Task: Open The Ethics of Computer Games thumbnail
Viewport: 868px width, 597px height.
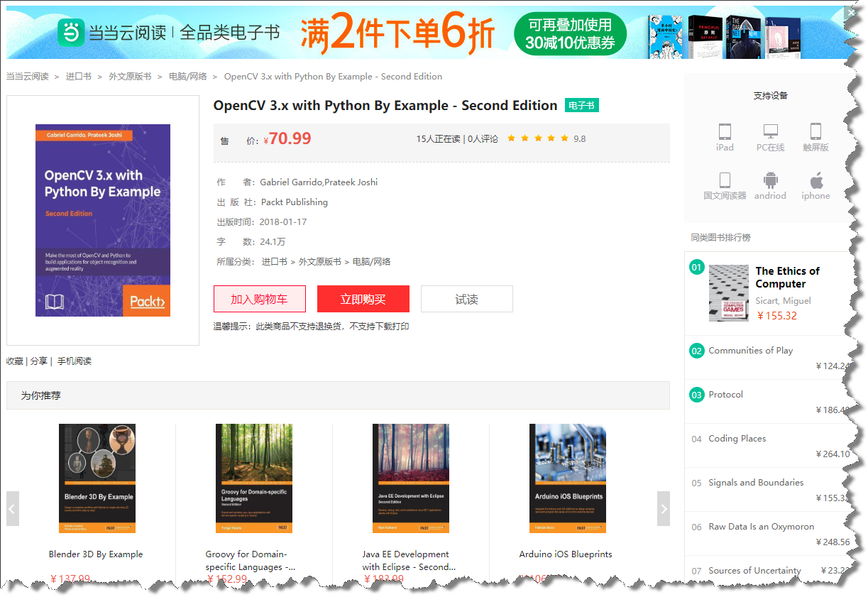Action: 729,293
